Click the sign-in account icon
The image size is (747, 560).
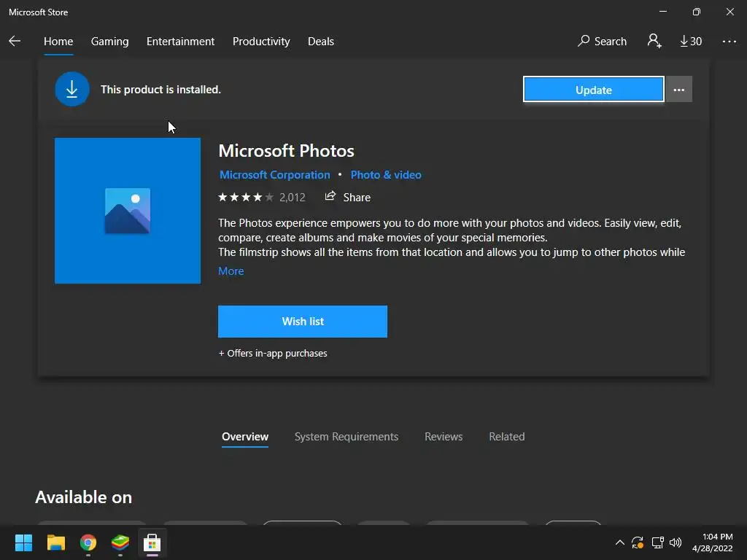point(654,41)
